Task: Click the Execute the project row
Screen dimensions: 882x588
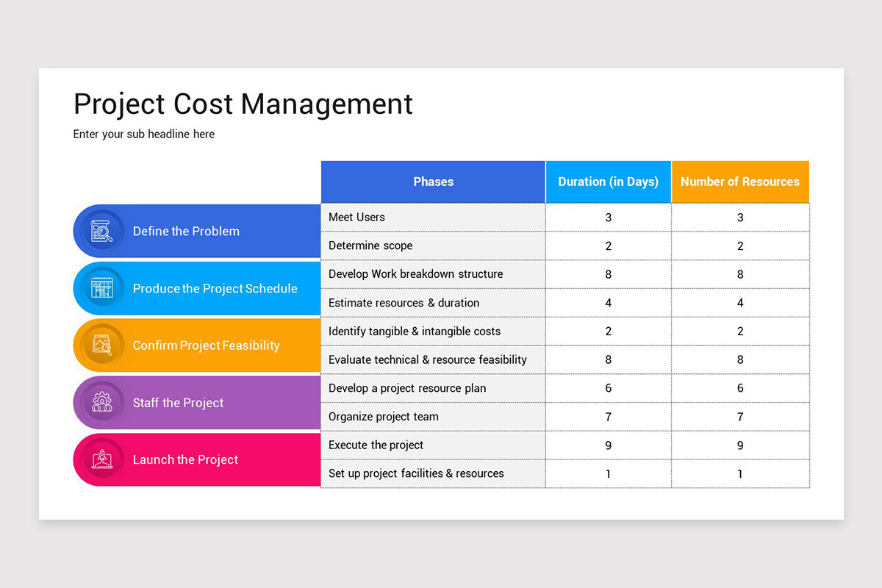Action: 433,445
